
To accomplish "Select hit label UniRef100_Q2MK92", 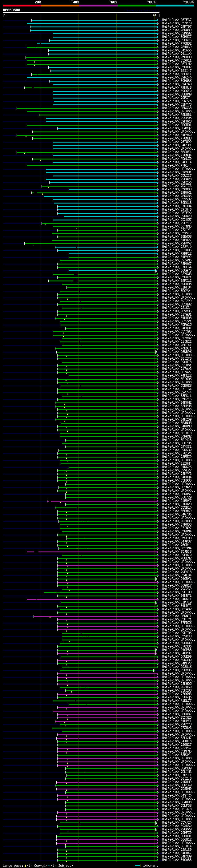I will [x=176, y=33].
